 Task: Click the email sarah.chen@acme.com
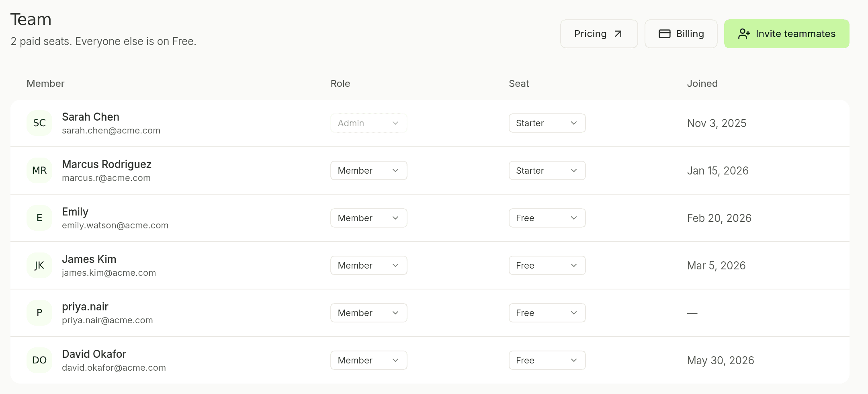tap(111, 131)
